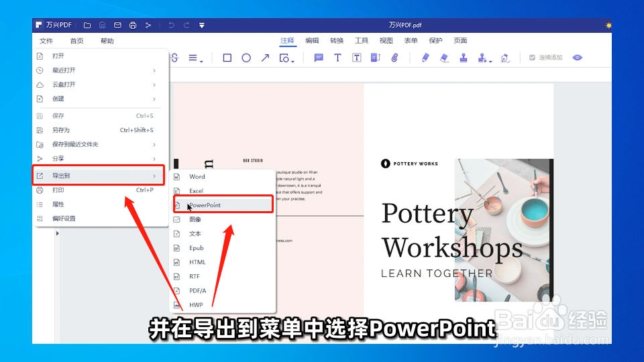Click the email envelope icon in title bar

117,25
